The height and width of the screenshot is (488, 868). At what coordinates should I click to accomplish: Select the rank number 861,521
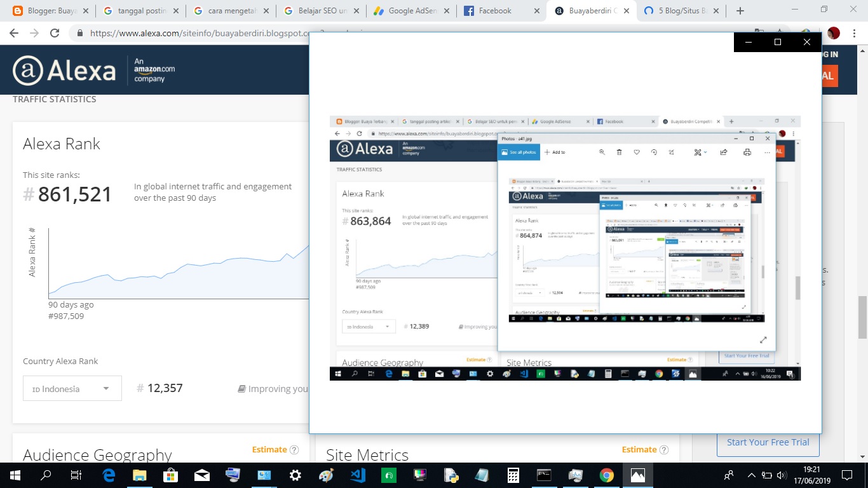[75, 194]
